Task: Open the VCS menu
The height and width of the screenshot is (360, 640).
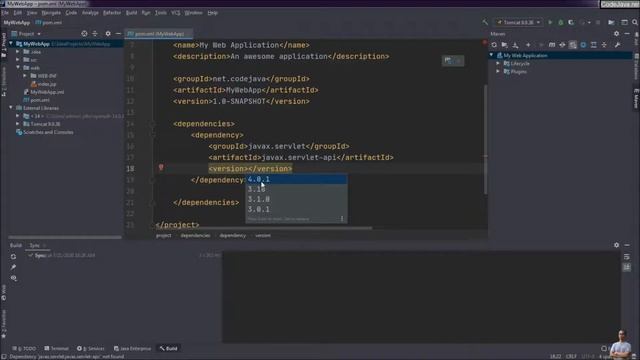Action: click(176, 13)
